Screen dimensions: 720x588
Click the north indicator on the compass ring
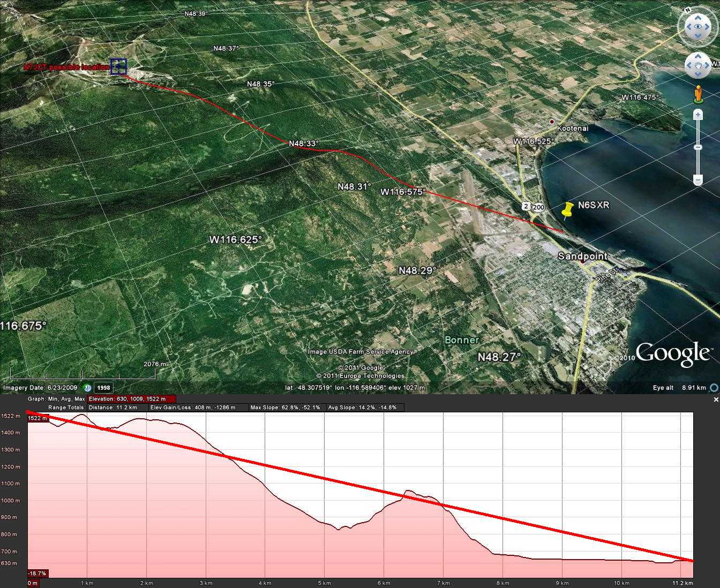[687, 10]
